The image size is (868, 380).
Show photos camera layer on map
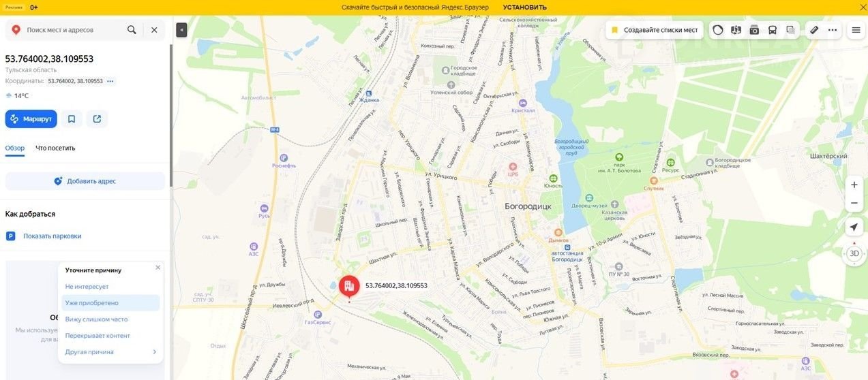[754, 30]
